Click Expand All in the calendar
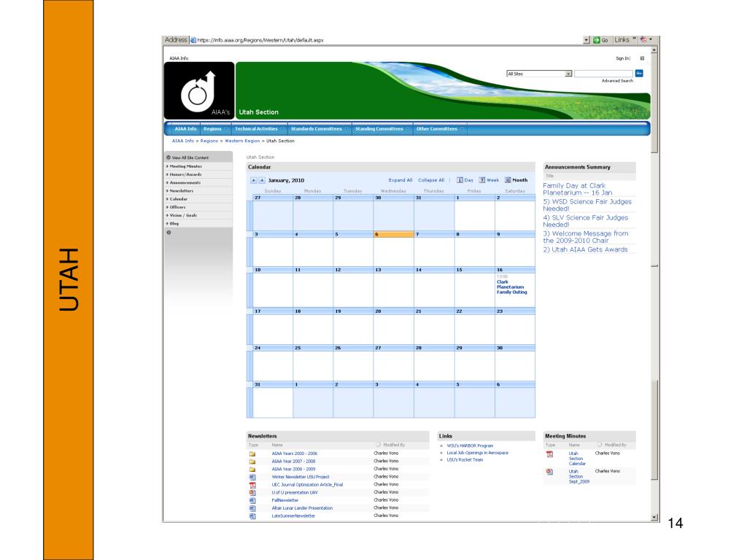The image size is (747, 560). point(400,180)
